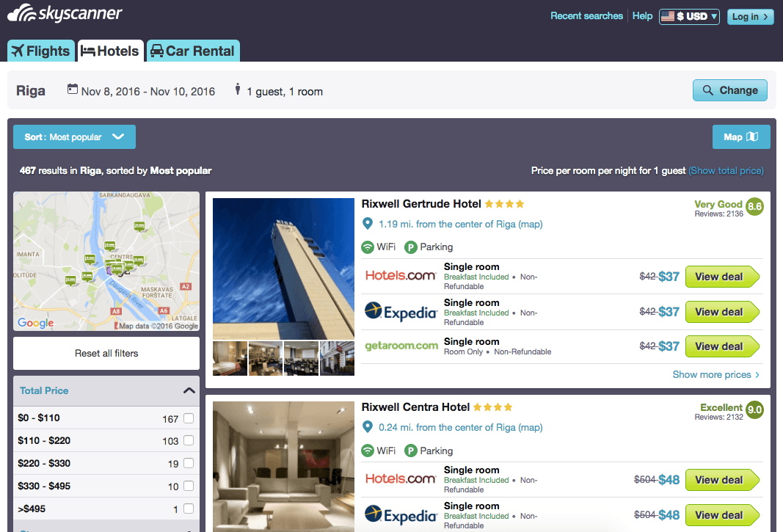Open the Help link
This screenshot has width=783, height=532.
click(x=642, y=16)
